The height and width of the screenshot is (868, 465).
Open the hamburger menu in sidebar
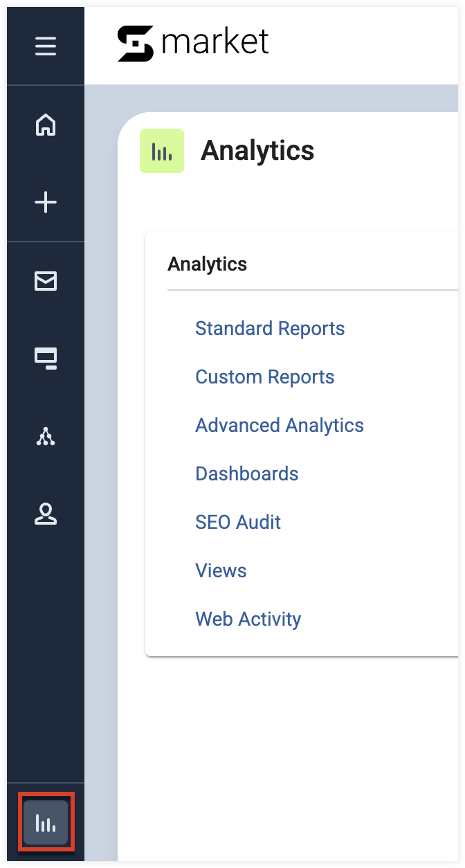point(46,47)
